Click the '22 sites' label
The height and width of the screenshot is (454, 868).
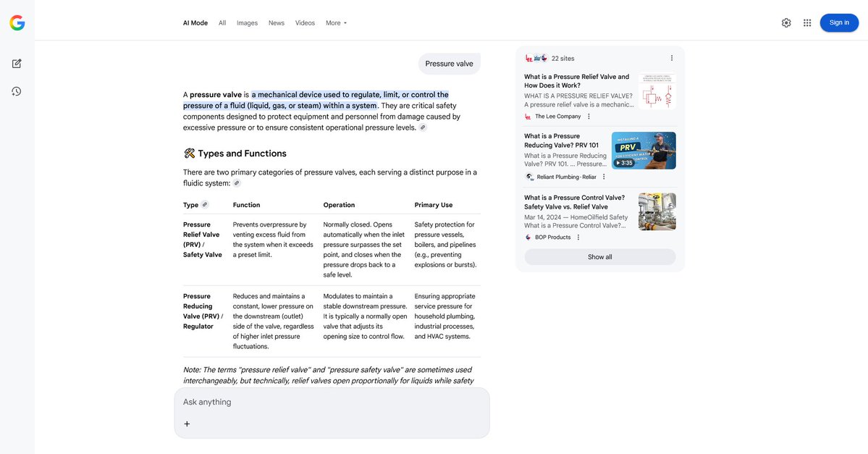pyautogui.click(x=562, y=58)
